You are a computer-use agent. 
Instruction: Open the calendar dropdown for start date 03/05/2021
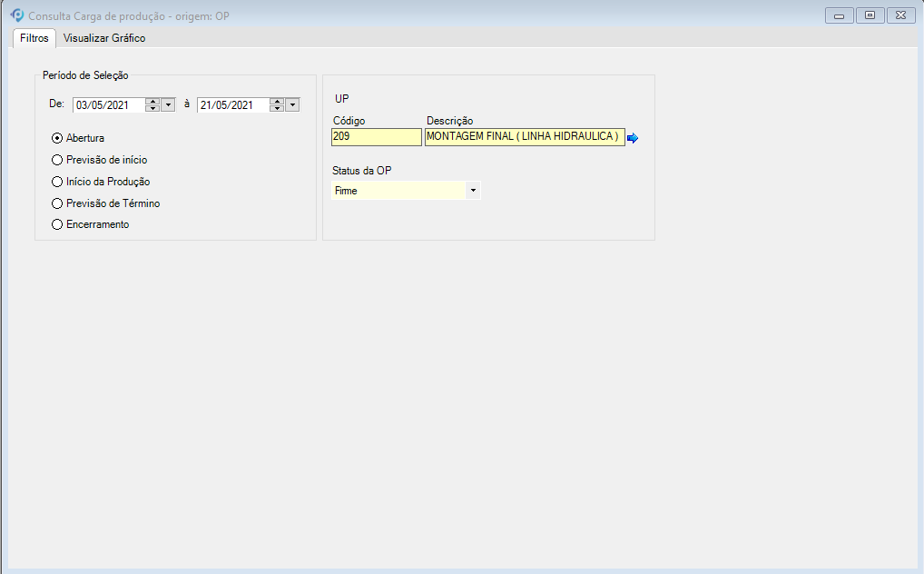pyautogui.click(x=168, y=104)
